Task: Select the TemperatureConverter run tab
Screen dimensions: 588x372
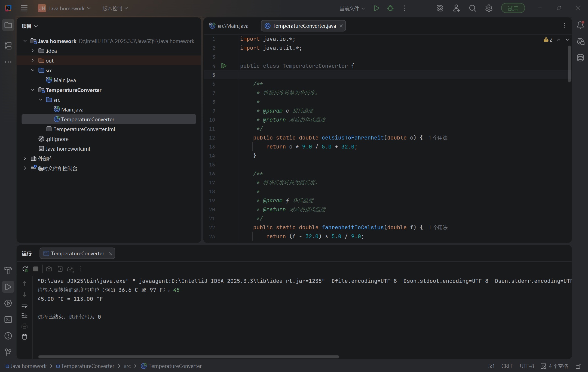Action: click(x=77, y=253)
